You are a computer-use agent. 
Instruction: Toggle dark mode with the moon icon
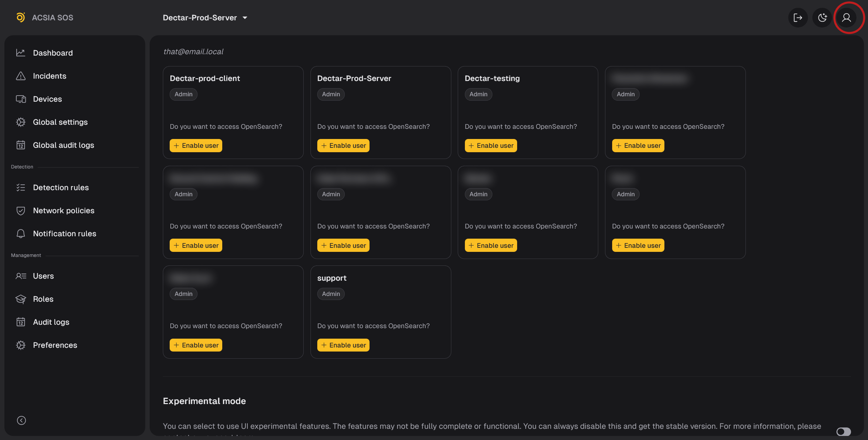(x=822, y=18)
